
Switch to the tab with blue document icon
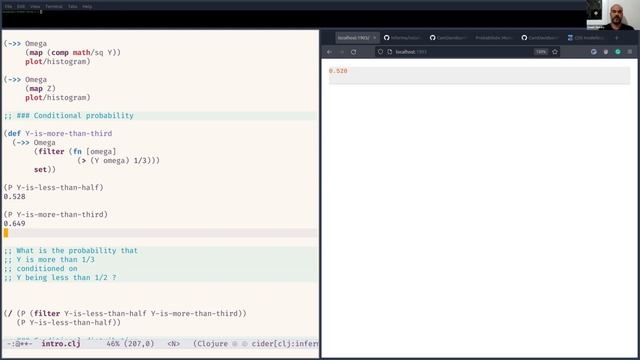coord(586,38)
